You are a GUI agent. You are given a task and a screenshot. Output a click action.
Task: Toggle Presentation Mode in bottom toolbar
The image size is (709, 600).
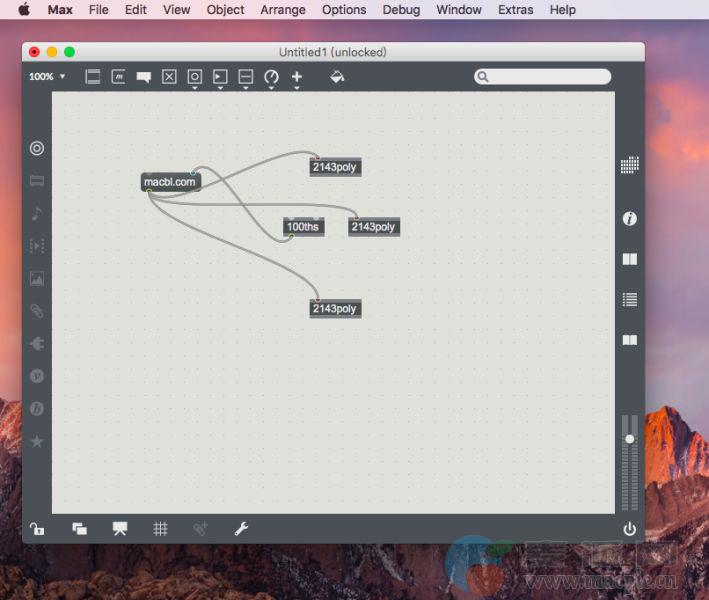120,529
